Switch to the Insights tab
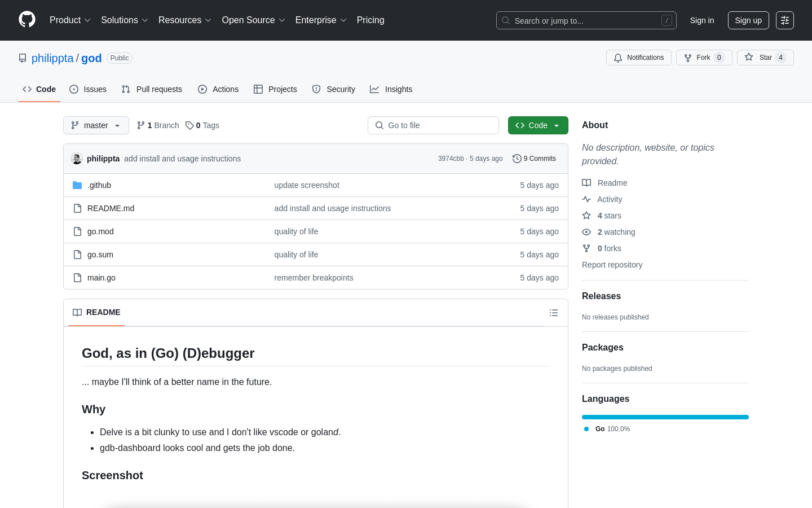Viewport: 812px width, 508px height. pos(391,89)
